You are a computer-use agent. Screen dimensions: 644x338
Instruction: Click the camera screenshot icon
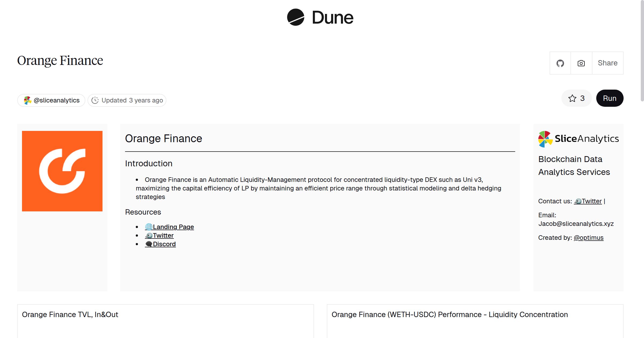[581, 63]
